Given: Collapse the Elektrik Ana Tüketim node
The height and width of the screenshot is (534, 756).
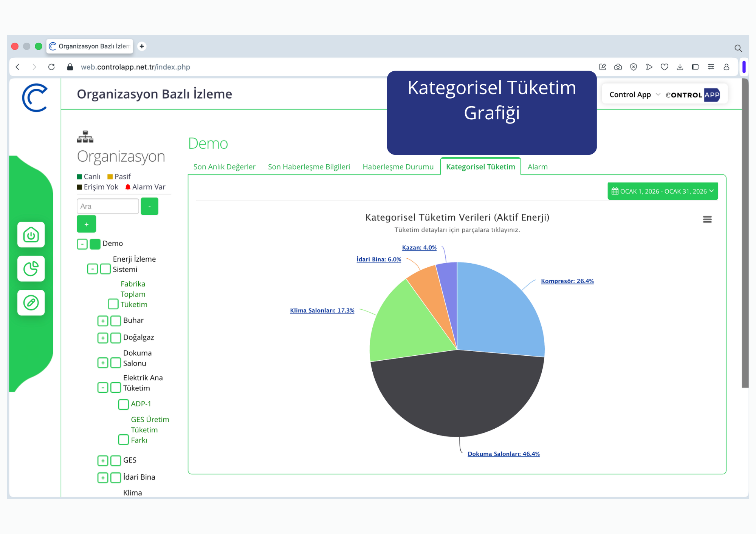Looking at the screenshot, I should (x=103, y=387).
